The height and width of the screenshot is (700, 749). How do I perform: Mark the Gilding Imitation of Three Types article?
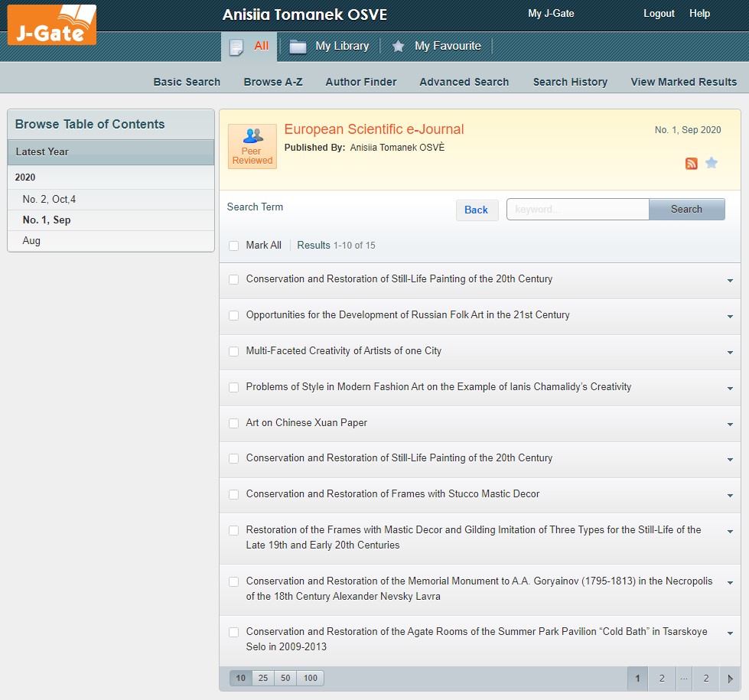pyautogui.click(x=233, y=530)
